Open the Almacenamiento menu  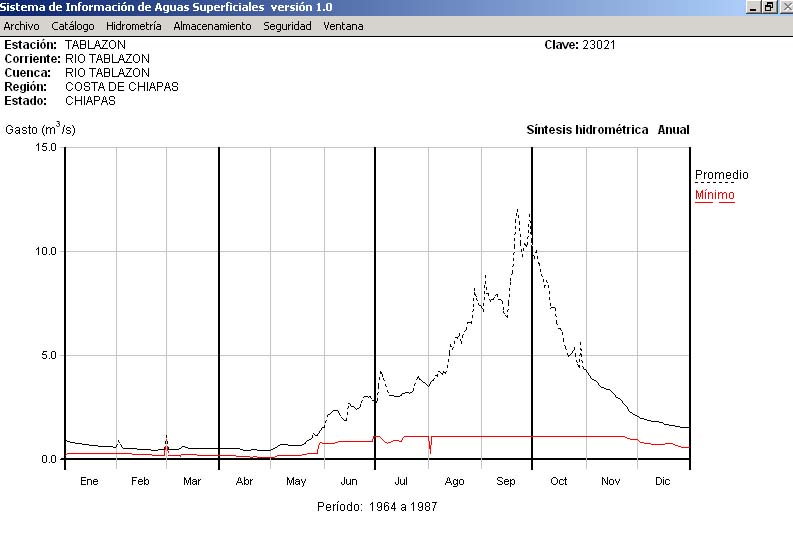(212, 26)
